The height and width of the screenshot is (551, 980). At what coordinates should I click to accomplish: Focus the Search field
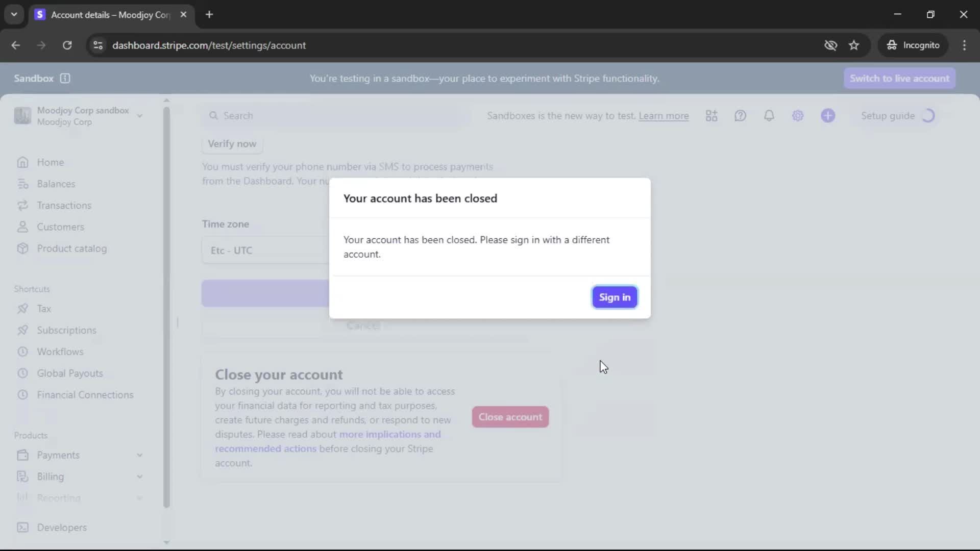(x=337, y=116)
